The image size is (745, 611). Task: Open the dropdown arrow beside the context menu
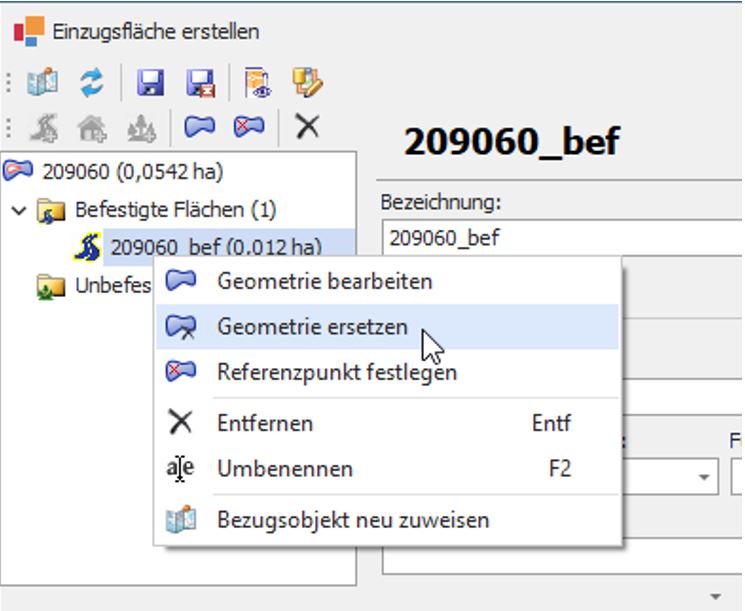[x=706, y=477]
